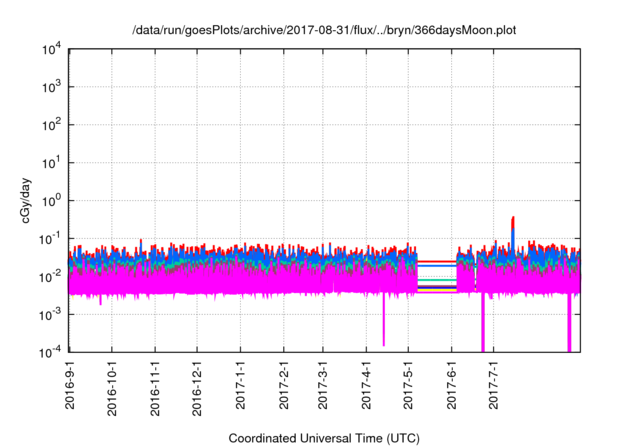
Task: Click the 2017-5-1 date tick label
Action: (x=407, y=385)
